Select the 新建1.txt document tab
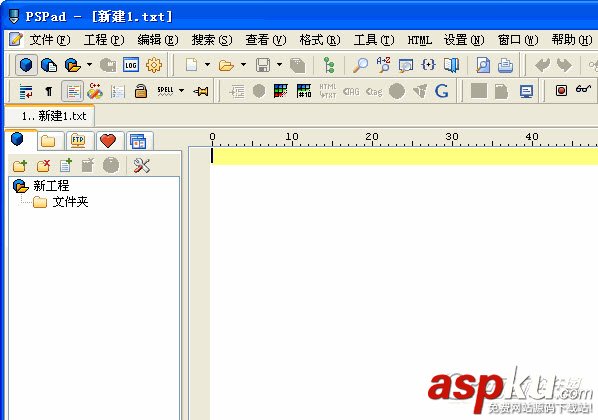 point(50,116)
